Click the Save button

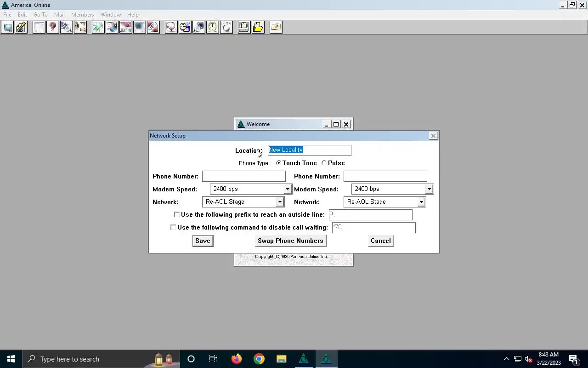(x=203, y=241)
